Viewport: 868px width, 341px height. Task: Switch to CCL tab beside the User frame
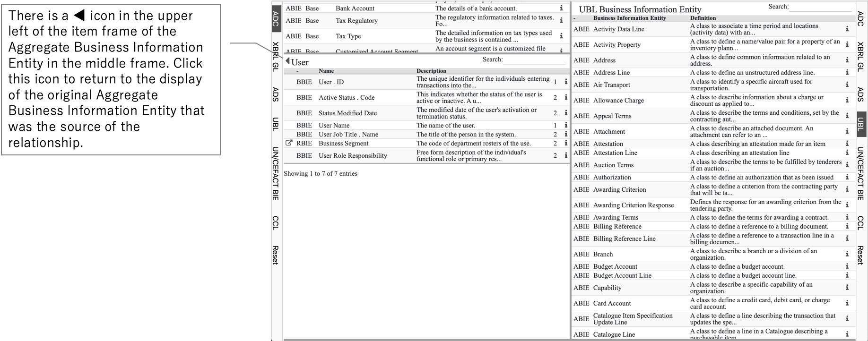pos(276,223)
